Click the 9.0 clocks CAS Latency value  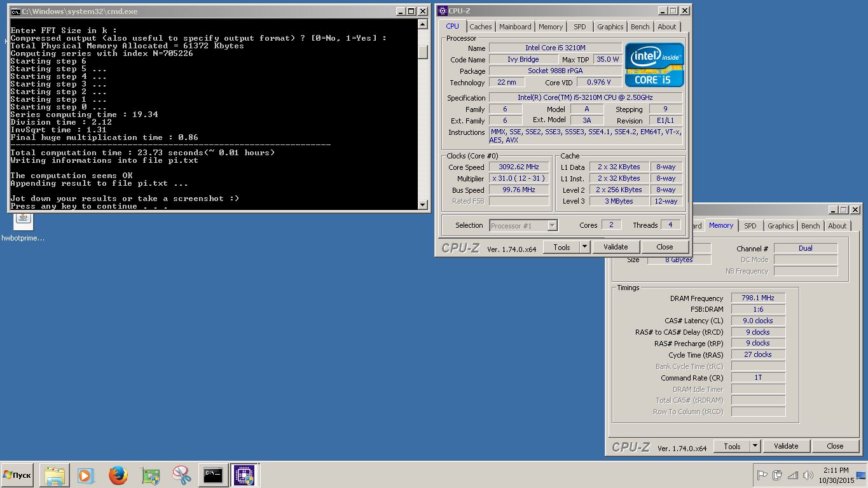pos(758,321)
